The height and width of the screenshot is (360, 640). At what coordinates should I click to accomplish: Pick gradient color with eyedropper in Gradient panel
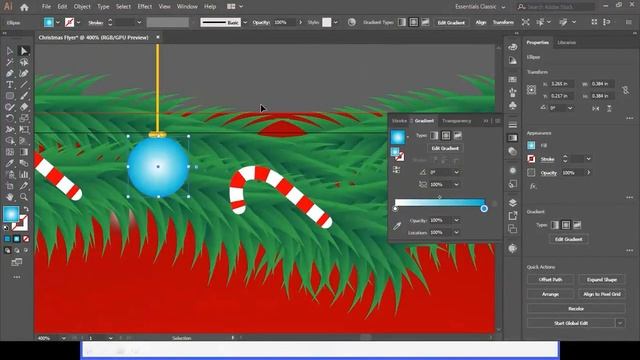point(397,226)
